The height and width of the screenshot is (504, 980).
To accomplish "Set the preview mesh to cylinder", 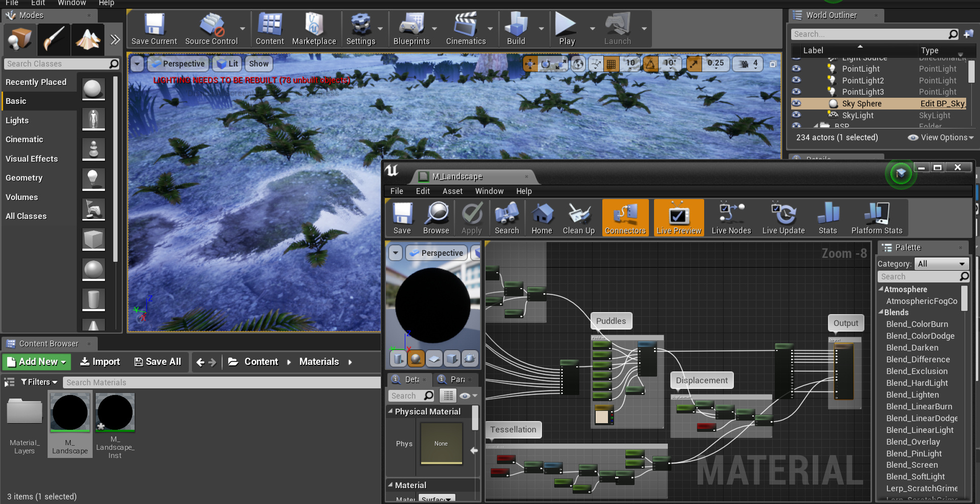I will 399,359.
